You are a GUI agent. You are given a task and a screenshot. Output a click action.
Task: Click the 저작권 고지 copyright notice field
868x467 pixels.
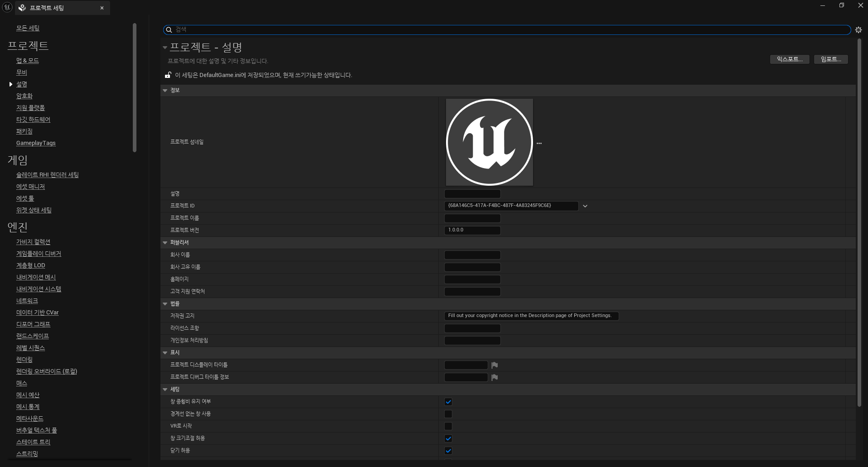pos(531,316)
